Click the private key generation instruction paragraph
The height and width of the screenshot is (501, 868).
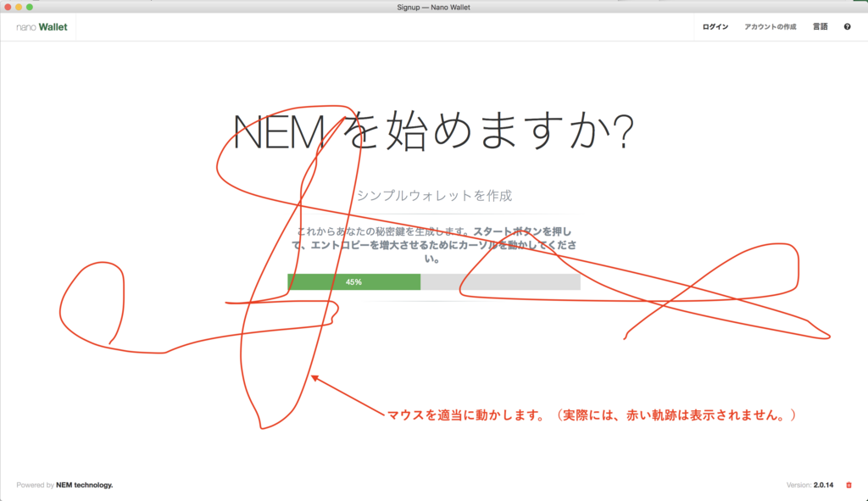click(434, 245)
